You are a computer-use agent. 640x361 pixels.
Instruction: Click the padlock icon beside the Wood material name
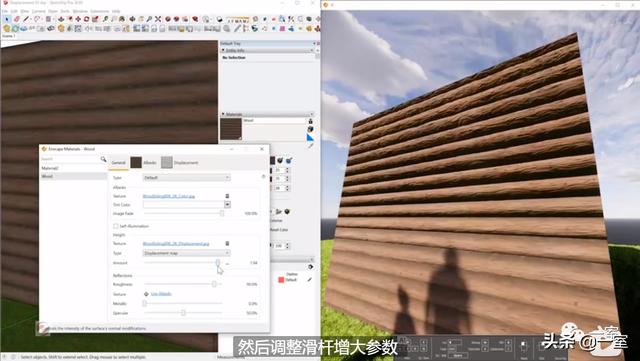point(311,121)
